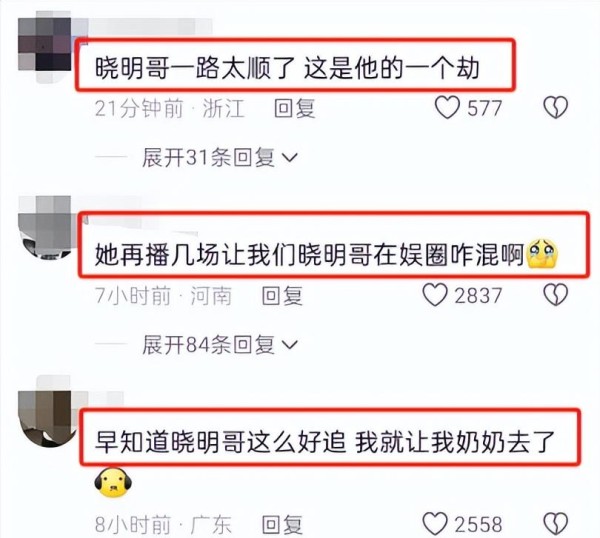Open the second commenter's avatar

(44, 228)
